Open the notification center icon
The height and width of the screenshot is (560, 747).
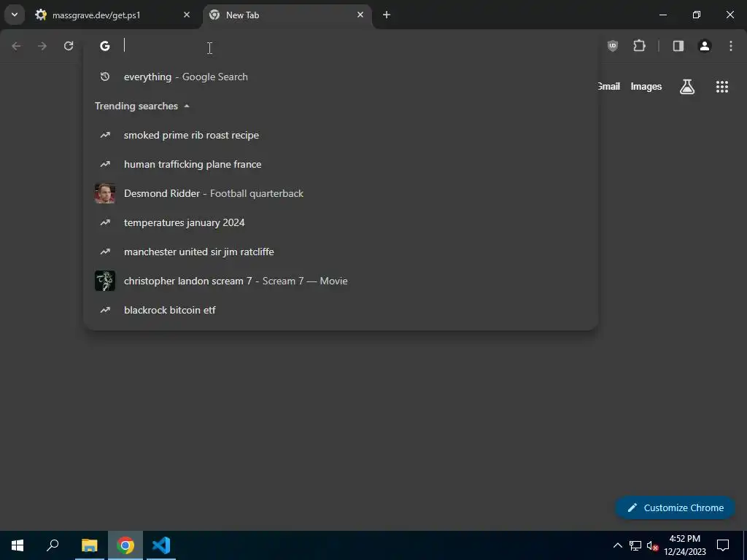pos(723,545)
